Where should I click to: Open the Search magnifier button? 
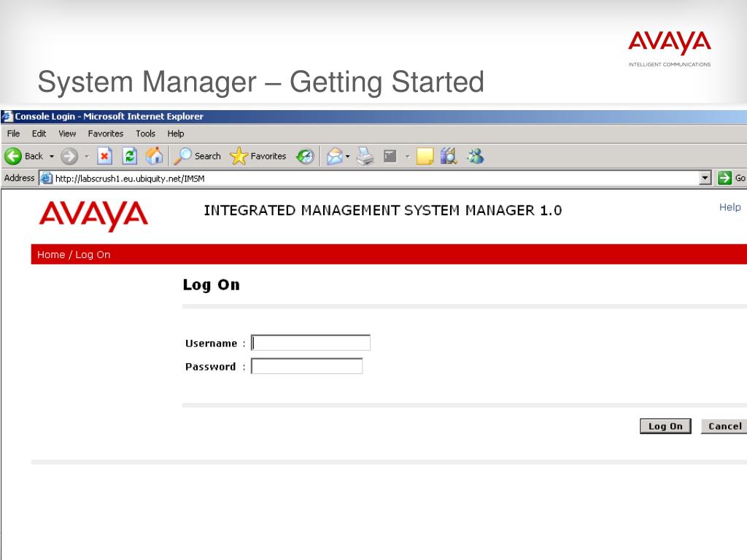click(197, 156)
